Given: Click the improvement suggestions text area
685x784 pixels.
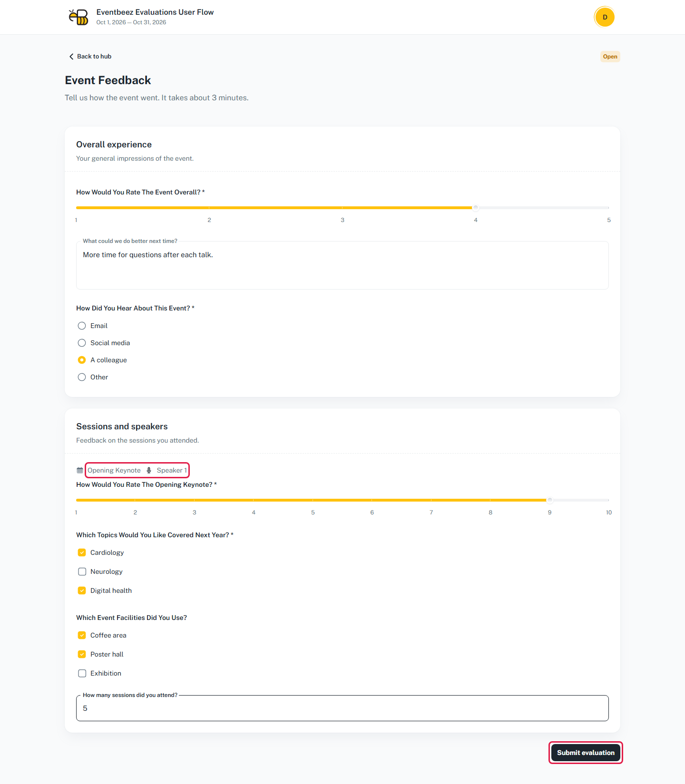Looking at the screenshot, I should click(x=342, y=265).
